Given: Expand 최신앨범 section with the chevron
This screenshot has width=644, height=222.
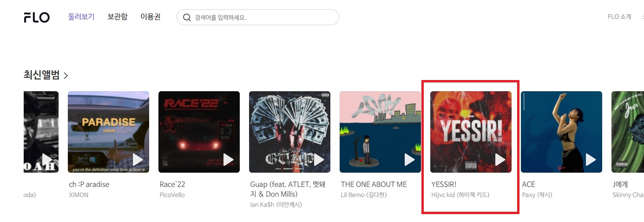Looking at the screenshot, I should point(66,75).
